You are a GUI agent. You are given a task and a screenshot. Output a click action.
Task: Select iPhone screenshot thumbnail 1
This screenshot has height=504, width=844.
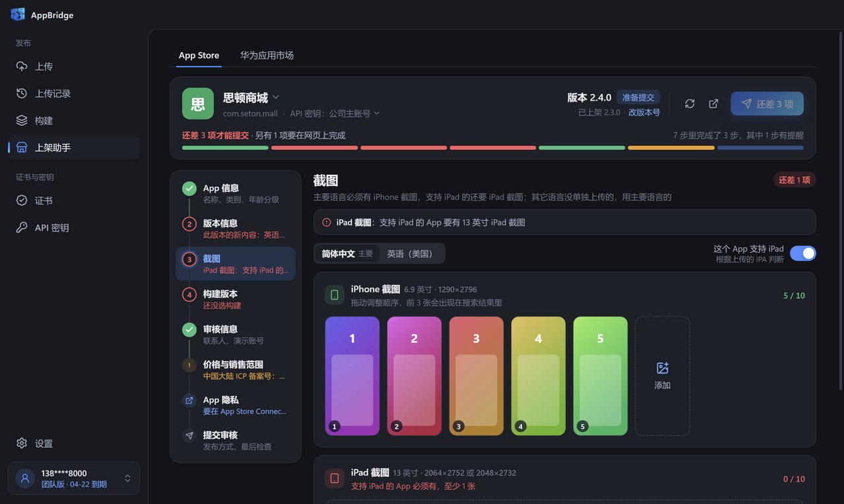pyautogui.click(x=352, y=376)
